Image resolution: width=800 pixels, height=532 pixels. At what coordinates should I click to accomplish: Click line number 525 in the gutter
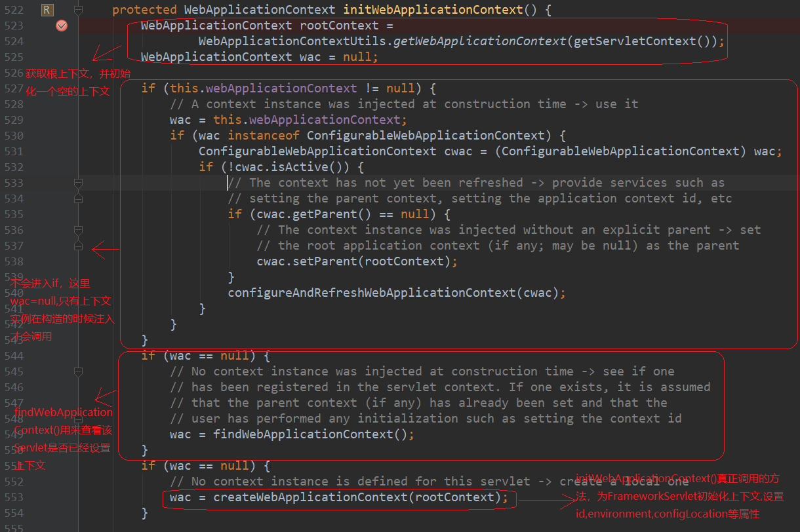tap(14, 57)
